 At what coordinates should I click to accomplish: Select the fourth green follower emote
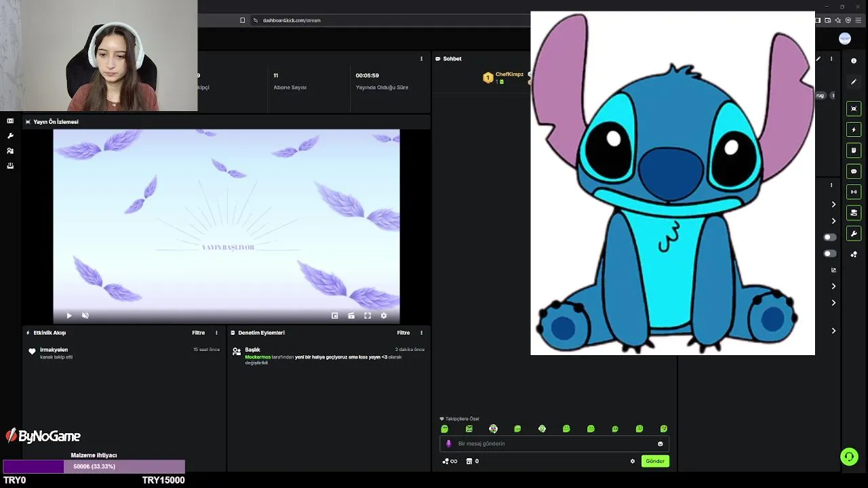coord(517,428)
